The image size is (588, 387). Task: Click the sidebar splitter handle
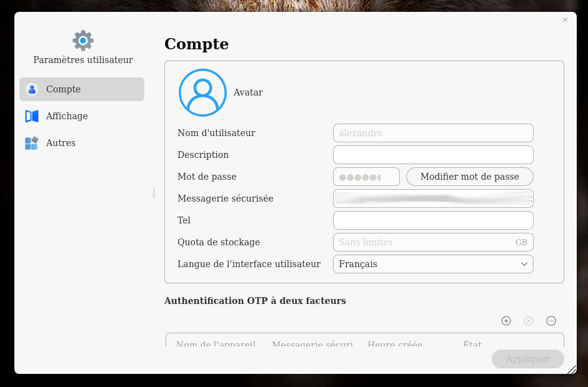154,193
